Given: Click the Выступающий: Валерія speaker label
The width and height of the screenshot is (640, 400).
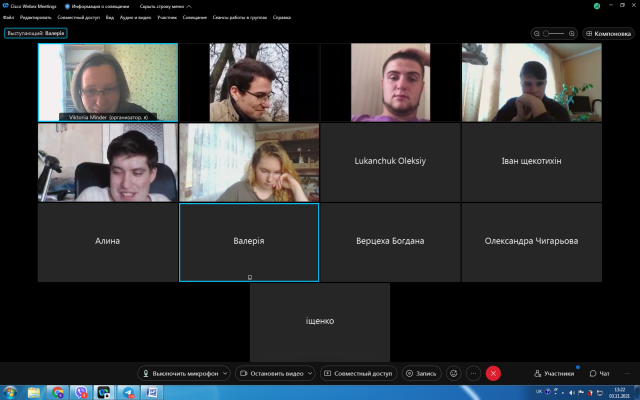Looking at the screenshot, I should [36, 33].
